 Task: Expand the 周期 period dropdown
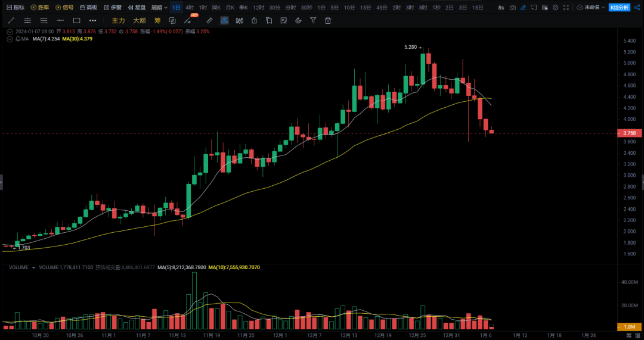coord(159,7)
